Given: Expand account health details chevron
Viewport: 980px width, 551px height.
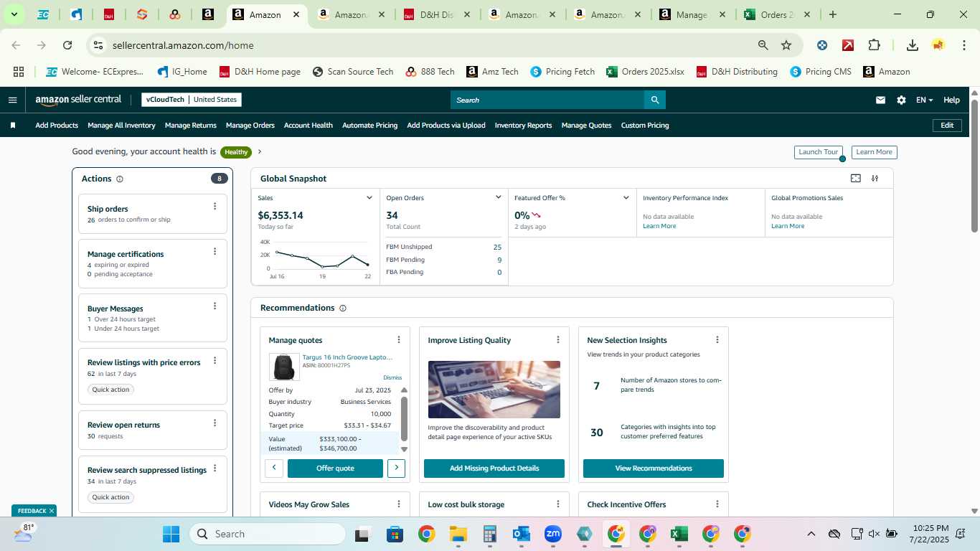Looking at the screenshot, I should [260, 151].
